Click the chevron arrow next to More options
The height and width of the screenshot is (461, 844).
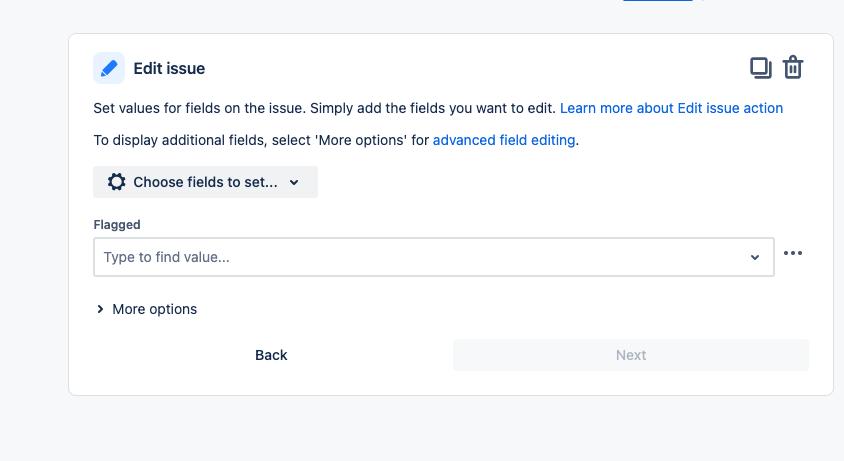[100, 310]
